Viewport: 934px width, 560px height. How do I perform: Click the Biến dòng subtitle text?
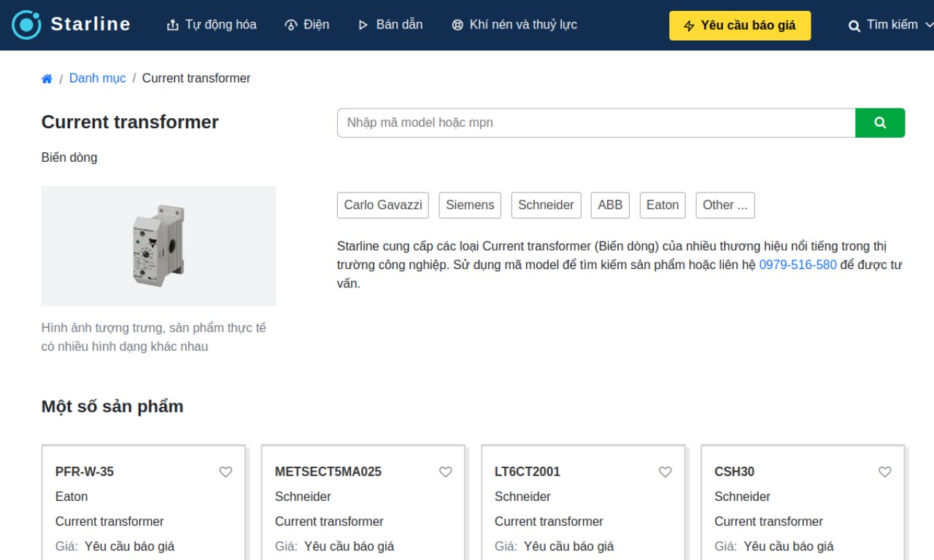69,157
